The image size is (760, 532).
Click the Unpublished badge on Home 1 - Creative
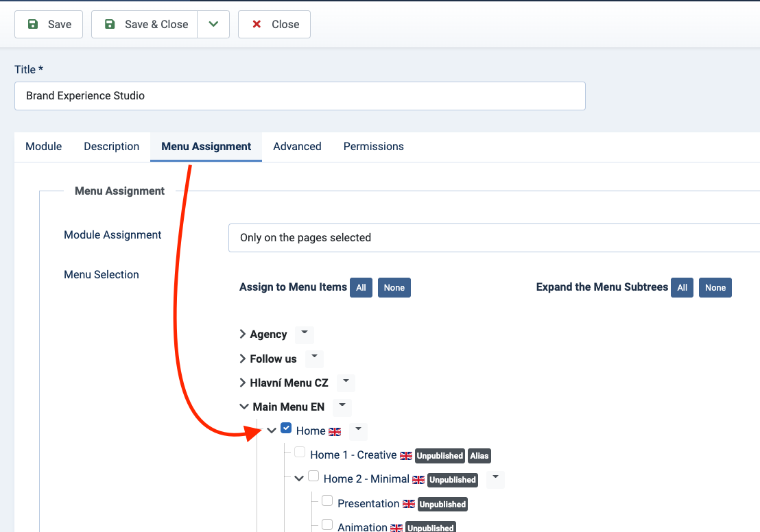tap(440, 456)
